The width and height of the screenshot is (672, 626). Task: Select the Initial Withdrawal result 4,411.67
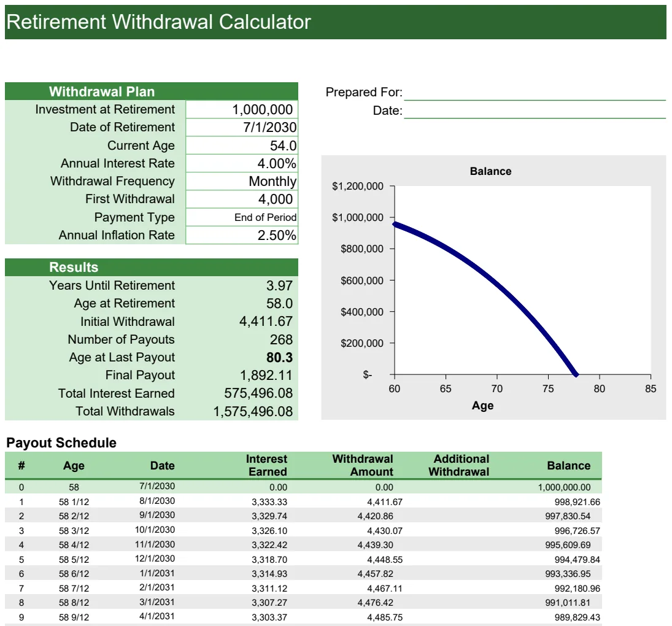click(266, 322)
